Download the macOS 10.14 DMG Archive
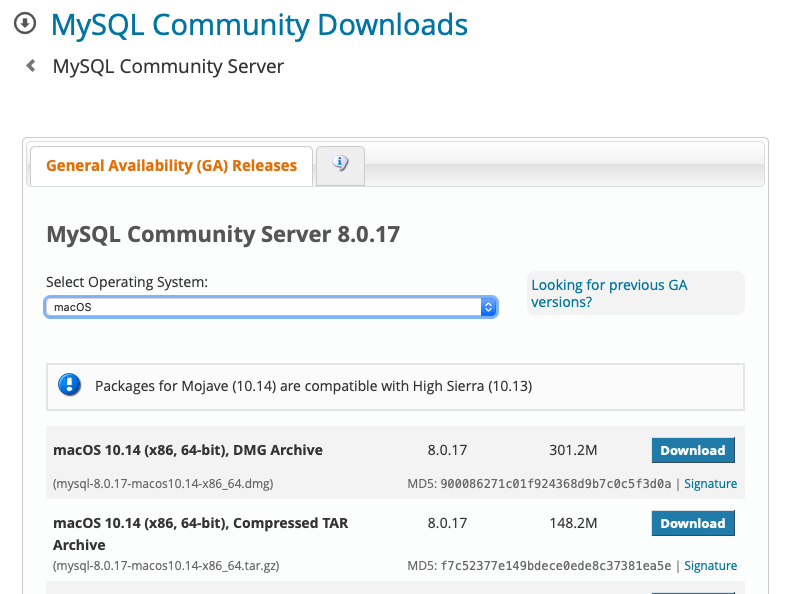Viewport: 785px width, 594px height. (x=693, y=450)
